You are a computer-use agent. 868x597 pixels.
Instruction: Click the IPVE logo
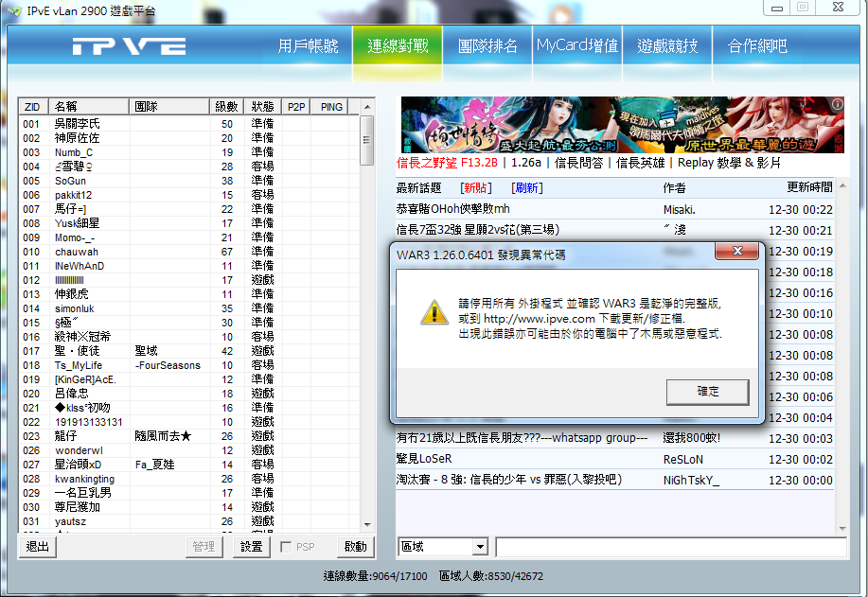[129, 46]
